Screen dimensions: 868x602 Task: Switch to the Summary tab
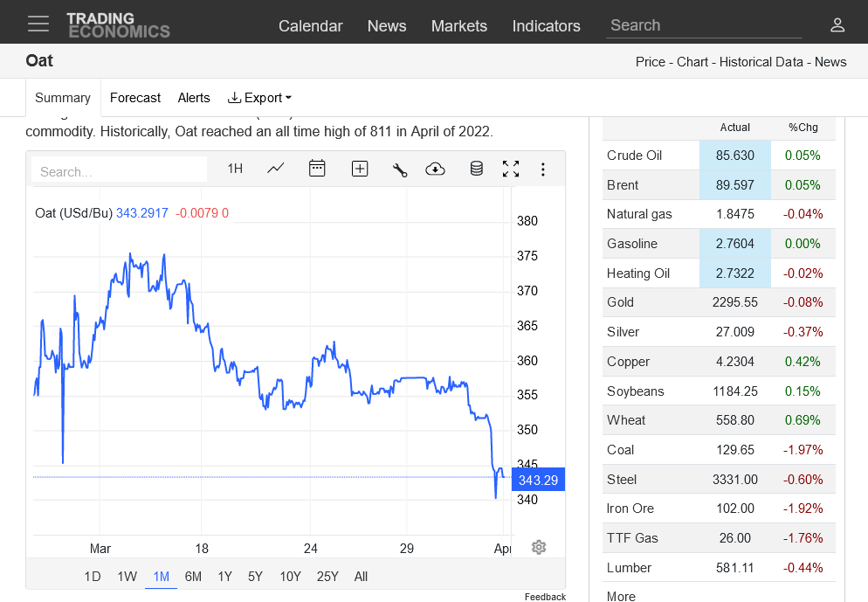[x=63, y=98]
